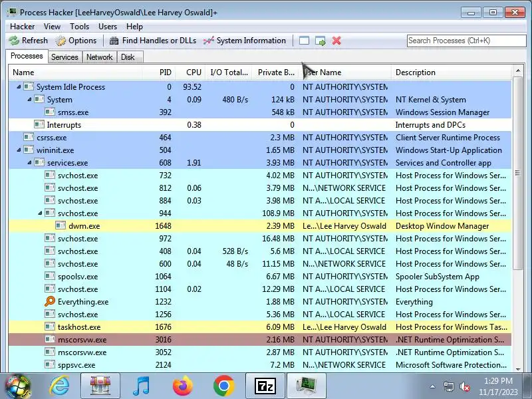Image resolution: width=532 pixels, height=399 pixels.
Task: Click the Desktop Window Manager description
Action: pos(442,226)
